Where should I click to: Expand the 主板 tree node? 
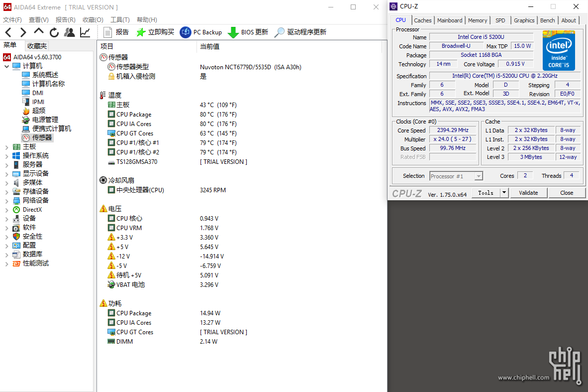tap(6, 147)
